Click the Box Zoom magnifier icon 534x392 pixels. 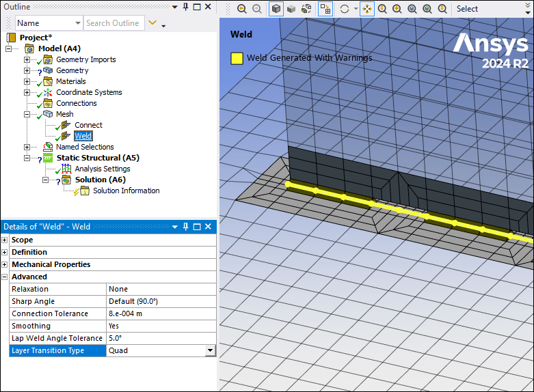coord(397,9)
